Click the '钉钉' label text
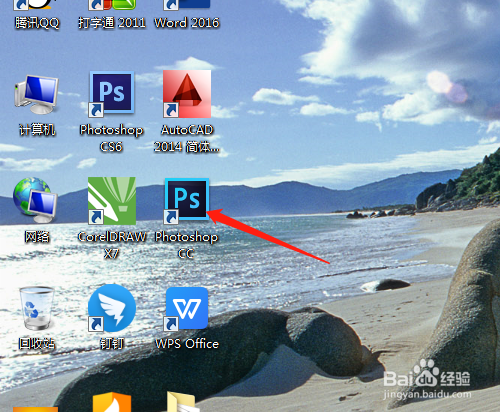 [x=112, y=344]
